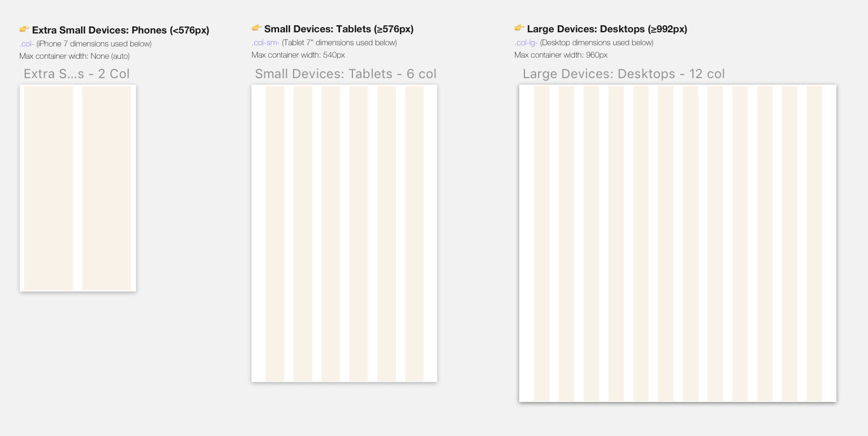Screen dimensions: 868x436
Task: Click the '.col-lg-' class label
Action: click(526, 43)
